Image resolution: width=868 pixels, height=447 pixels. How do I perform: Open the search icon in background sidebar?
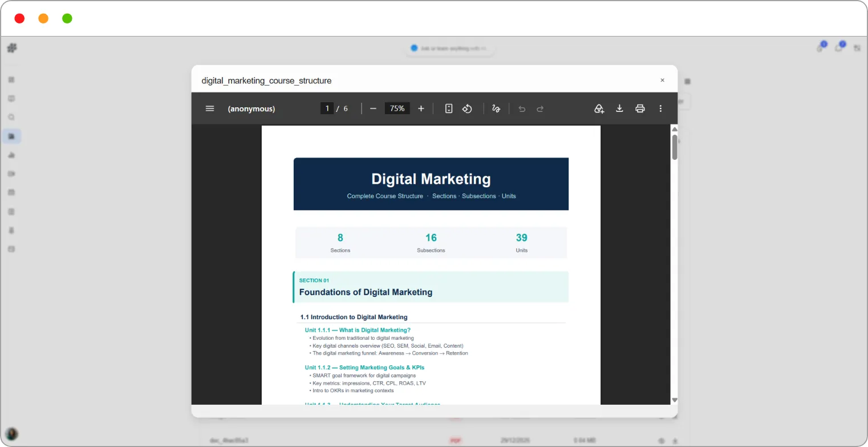(11, 118)
